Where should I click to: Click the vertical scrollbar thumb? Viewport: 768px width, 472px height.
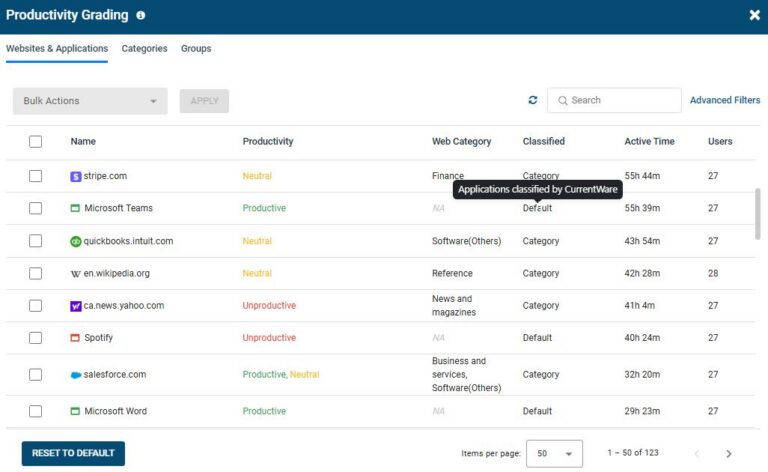[758, 214]
